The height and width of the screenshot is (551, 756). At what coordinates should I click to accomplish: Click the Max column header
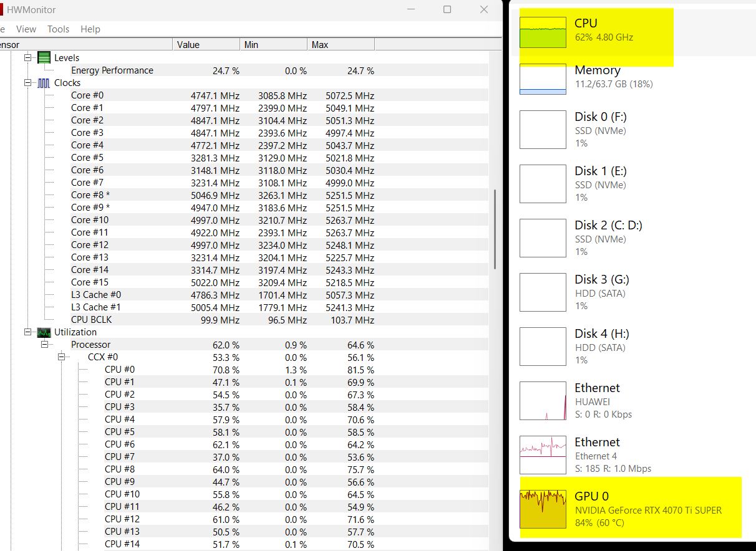click(341, 45)
